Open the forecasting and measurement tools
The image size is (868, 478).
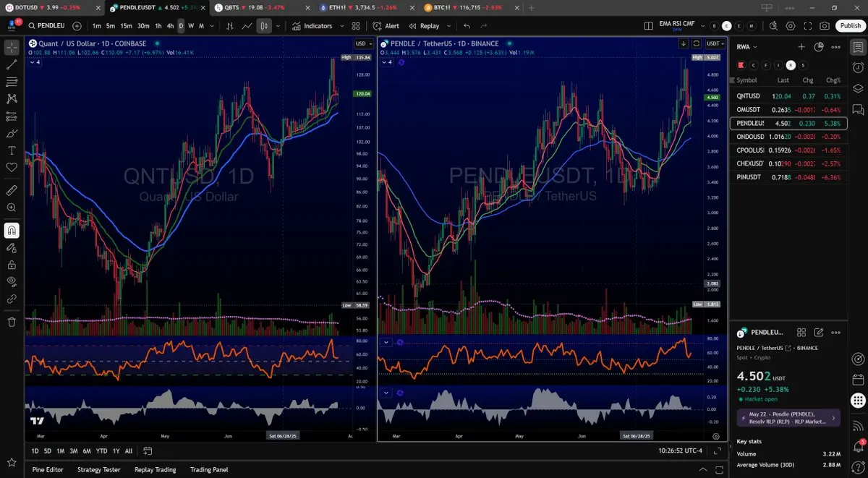(12, 116)
